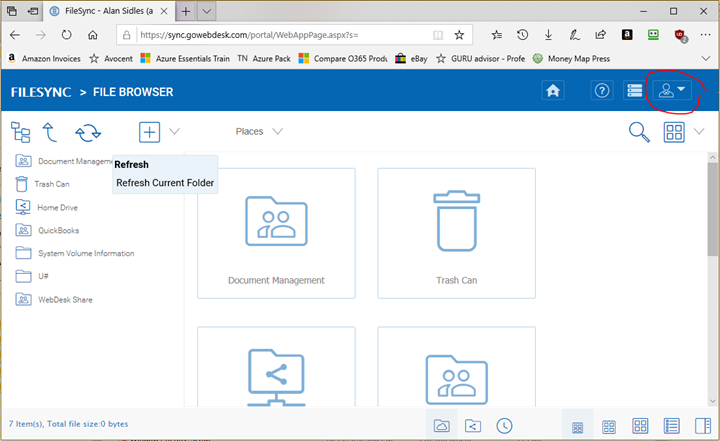This screenshot has width=720, height=441.
Task: Click the Refresh sync arrows icon
Action: coord(88,131)
